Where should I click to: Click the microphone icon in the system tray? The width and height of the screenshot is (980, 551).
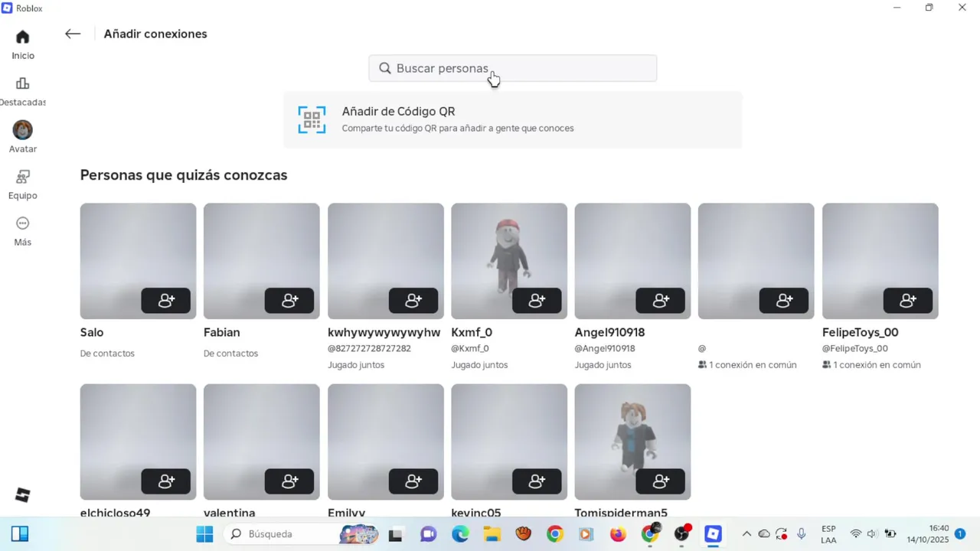tap(801, 533)
